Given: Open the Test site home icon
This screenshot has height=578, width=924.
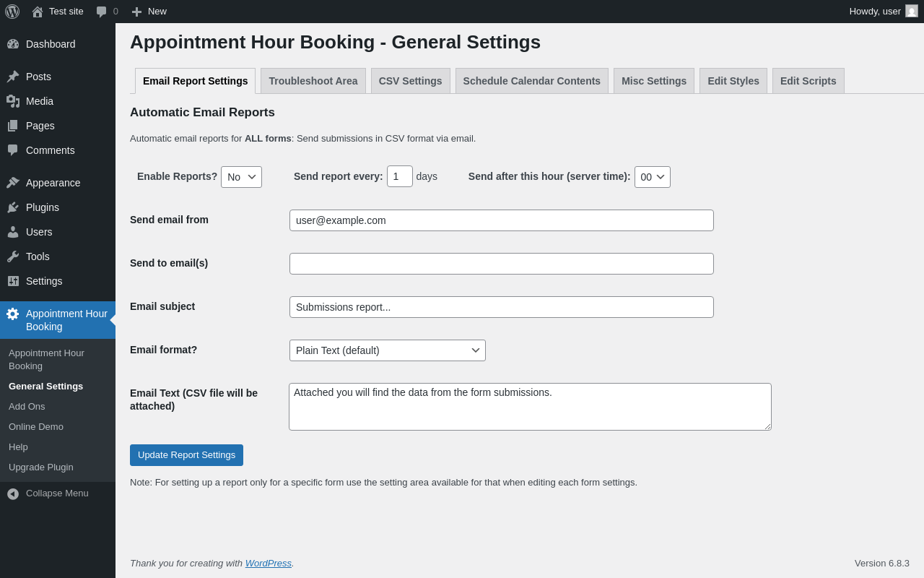Looking at the screenshot, I should [x=38, y=12].
